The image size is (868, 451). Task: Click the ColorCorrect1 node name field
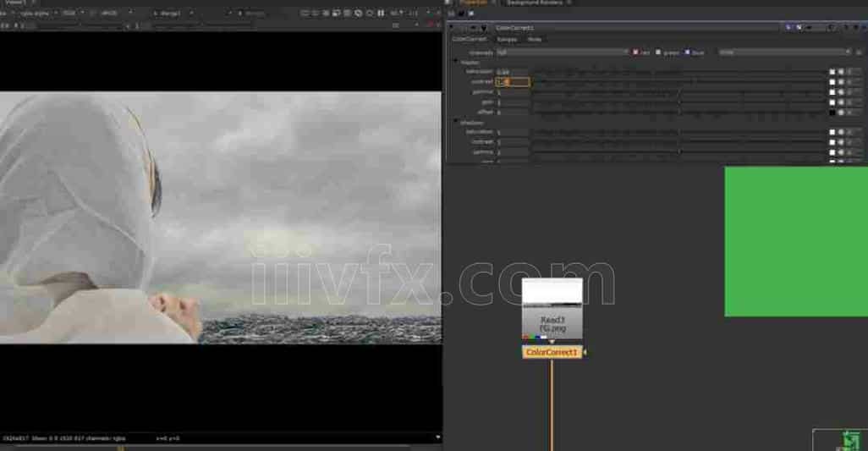pyautogui.click(x=636, y=28)
